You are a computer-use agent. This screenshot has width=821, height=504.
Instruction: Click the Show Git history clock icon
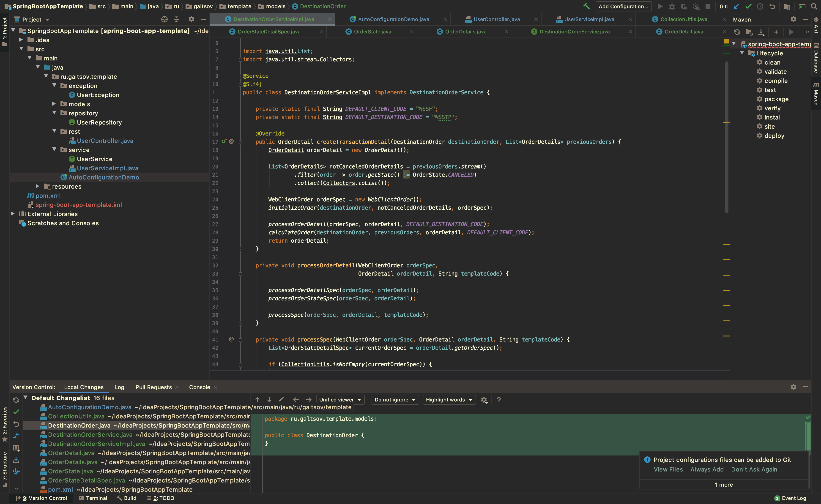(x=760, y=6)
